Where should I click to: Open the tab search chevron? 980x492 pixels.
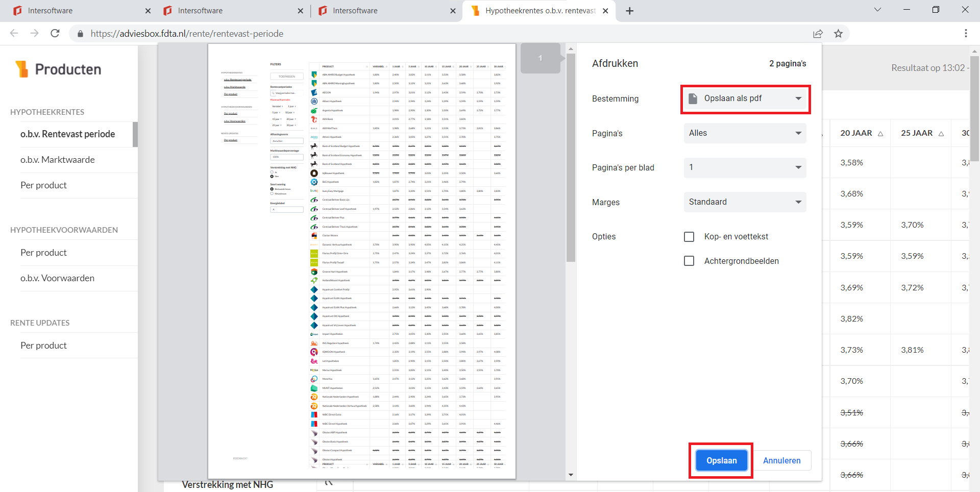pos(877,10)
